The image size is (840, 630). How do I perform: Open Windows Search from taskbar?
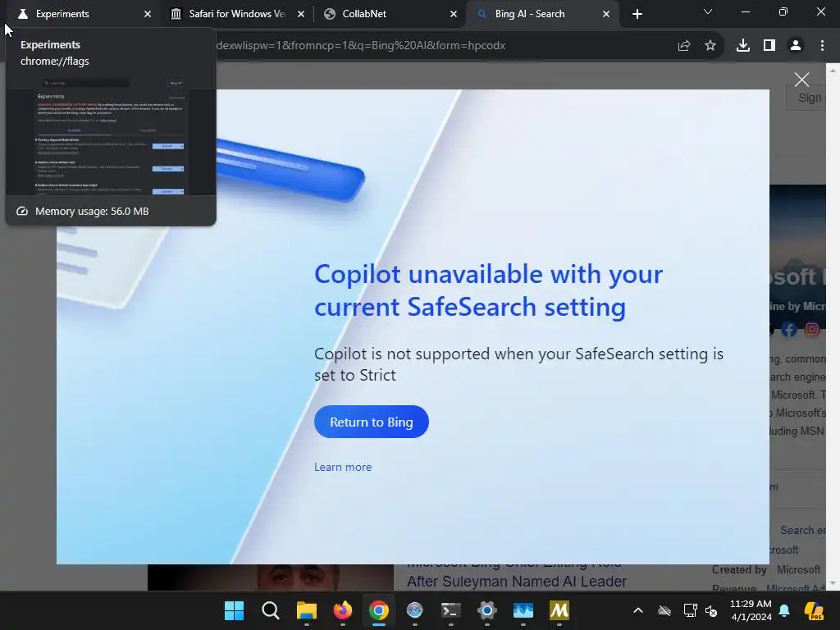(271, 610)
